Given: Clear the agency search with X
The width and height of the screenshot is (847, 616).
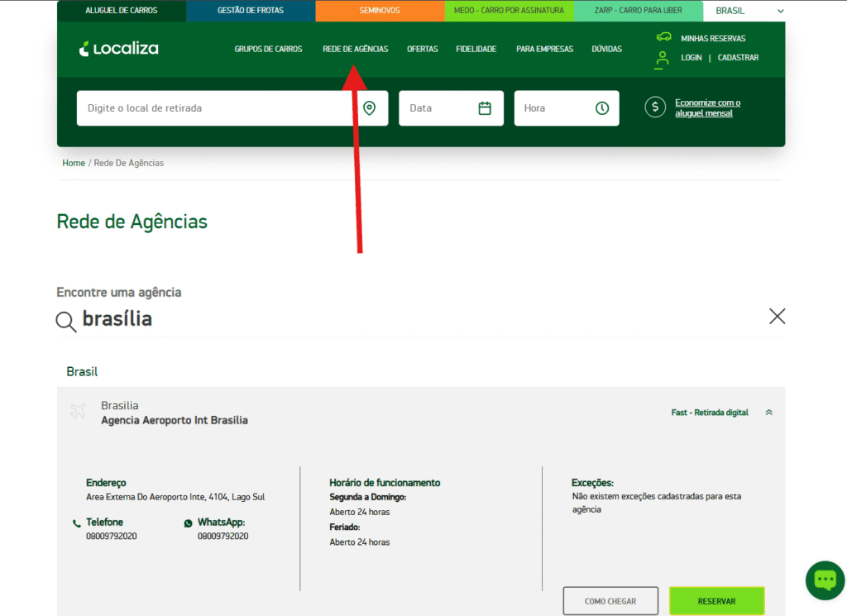Looking at the screenshot, I should click(x=777, y=316).
